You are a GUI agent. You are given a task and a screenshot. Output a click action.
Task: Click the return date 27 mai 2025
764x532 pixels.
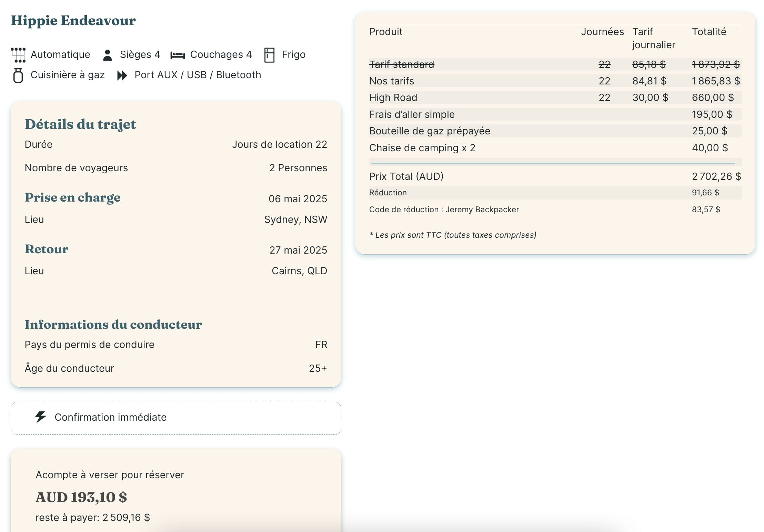[298, 250]
